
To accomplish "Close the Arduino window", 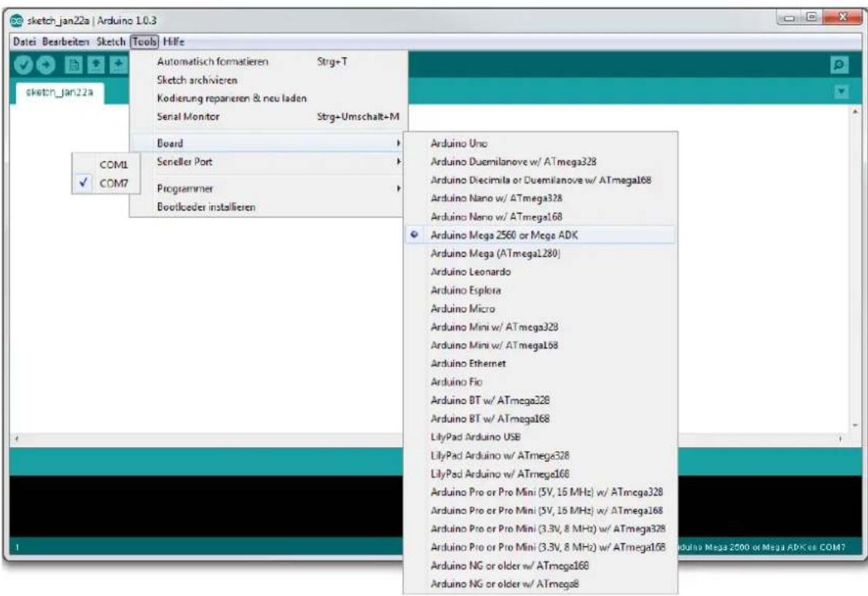I will 842,19.
